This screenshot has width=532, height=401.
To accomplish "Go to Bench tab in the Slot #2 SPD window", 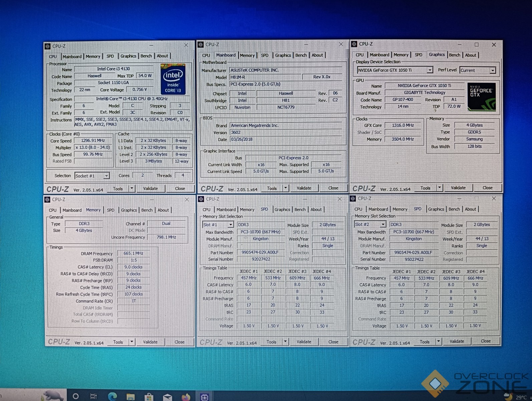I will pos(454,209).
